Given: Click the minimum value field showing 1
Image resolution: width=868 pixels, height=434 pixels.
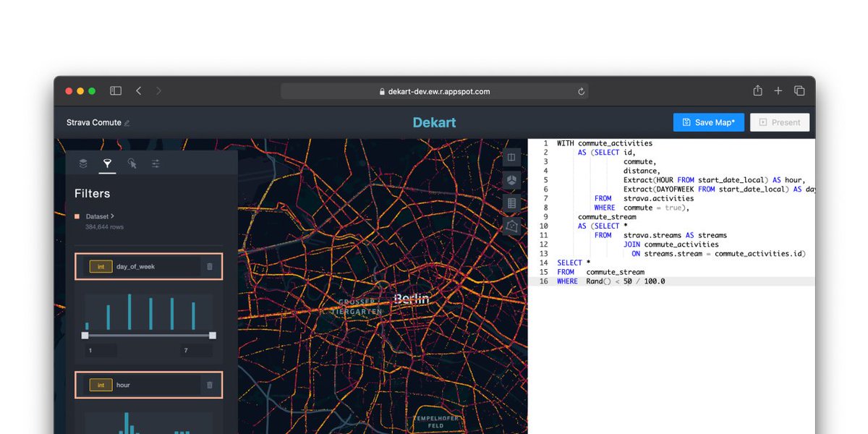Looking at the screenshot, I should 101,350.
